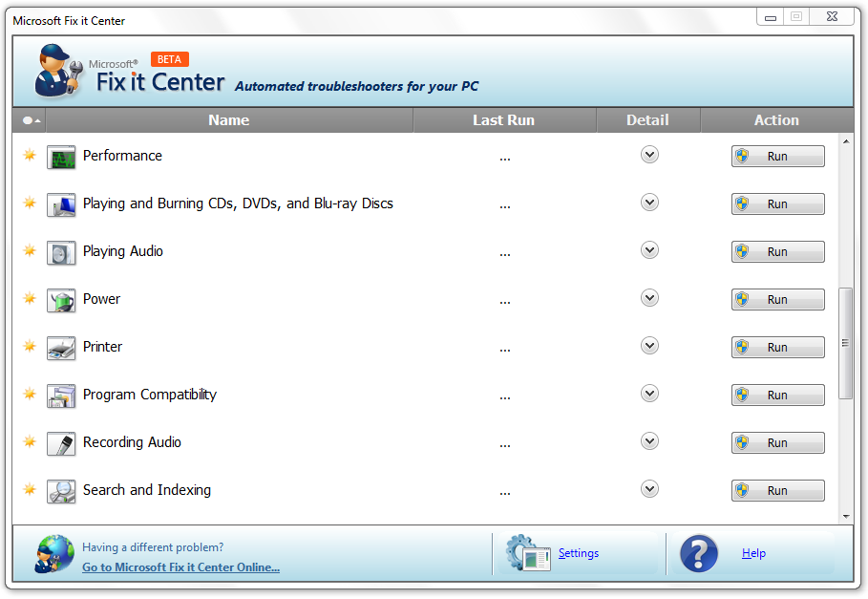Click the star icon beside Performance
Image resolution: width=868 pixels, height=599 pixels.
(x=30, y=155)
